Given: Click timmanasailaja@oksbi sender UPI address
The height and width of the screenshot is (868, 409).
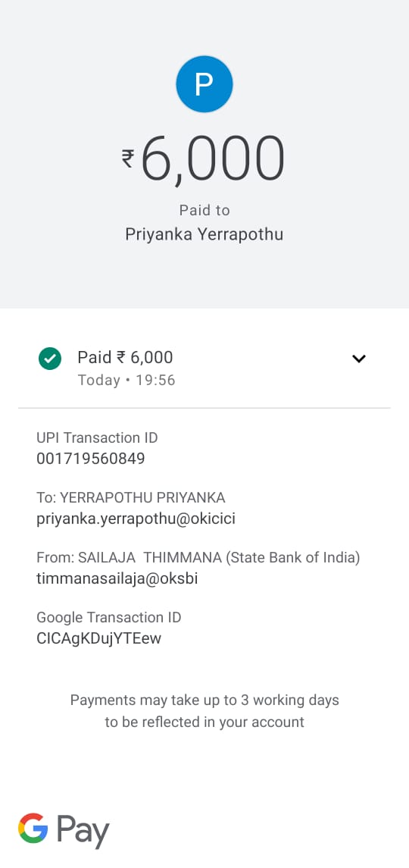Looking at the screenshot, I should [x=117, y=579].
